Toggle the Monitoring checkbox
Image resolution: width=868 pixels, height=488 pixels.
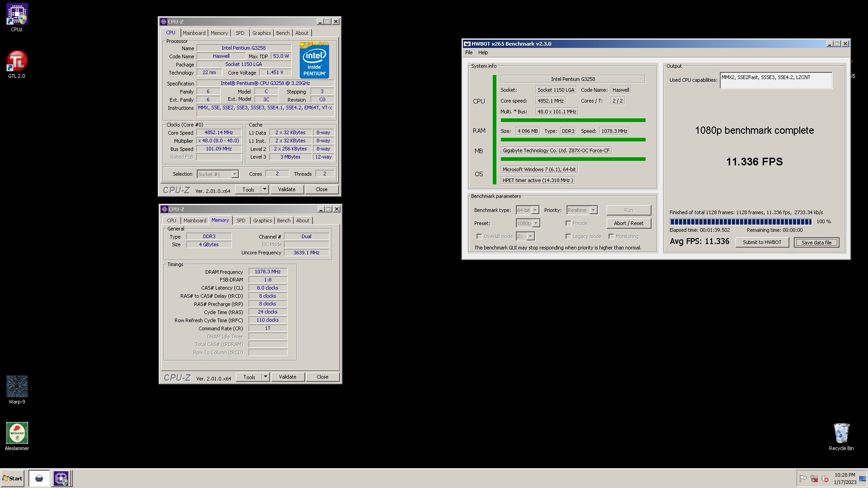click(611, 236)
